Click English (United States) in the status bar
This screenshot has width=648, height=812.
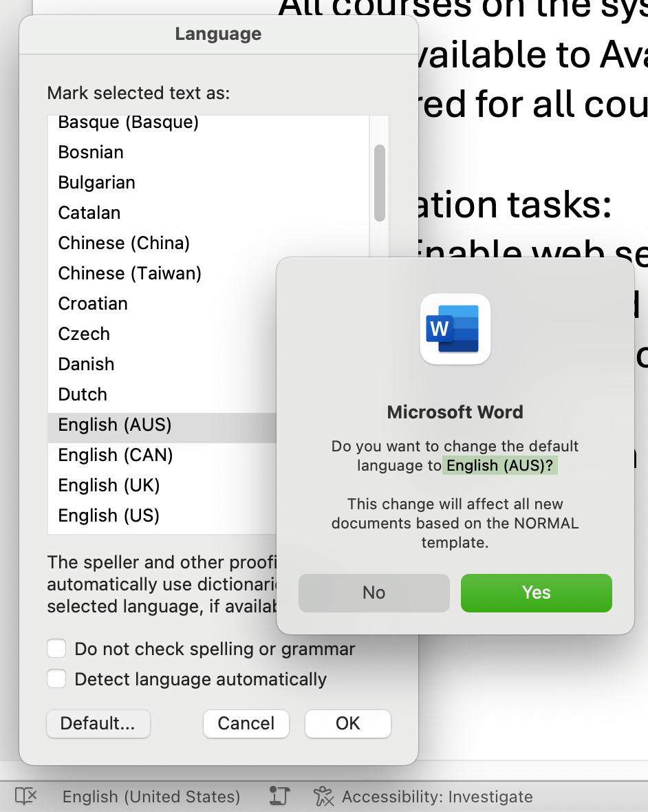point(151,796)
